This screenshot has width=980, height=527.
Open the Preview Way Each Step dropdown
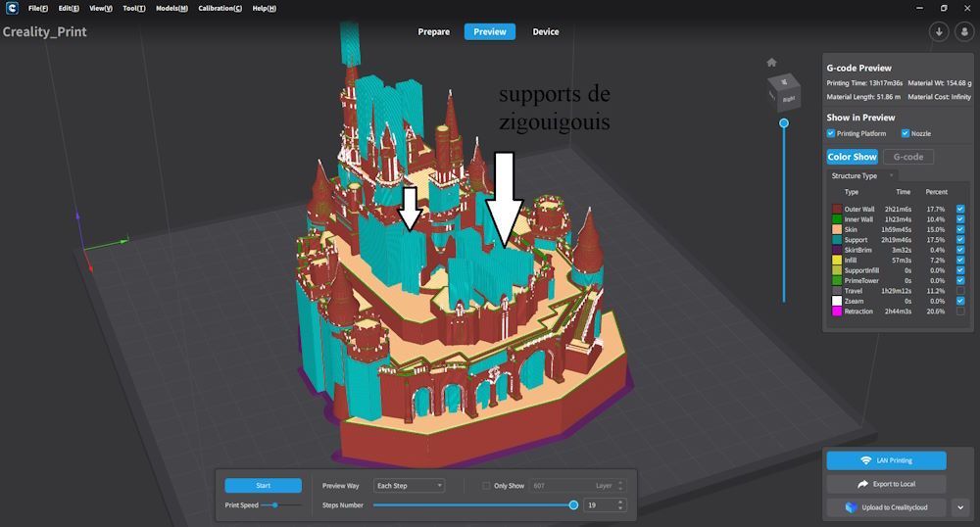click(x=409, y=485)
